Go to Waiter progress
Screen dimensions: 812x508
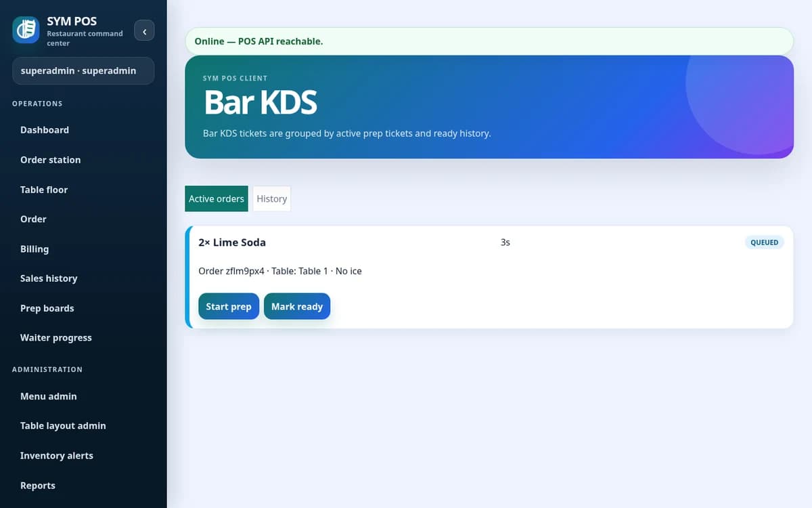click(83, 337)
